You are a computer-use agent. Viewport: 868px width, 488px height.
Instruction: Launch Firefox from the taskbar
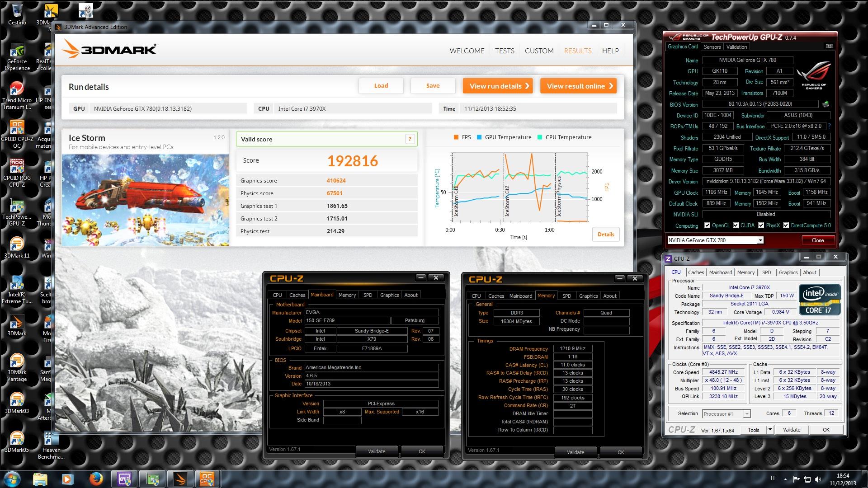click(95, 479)
